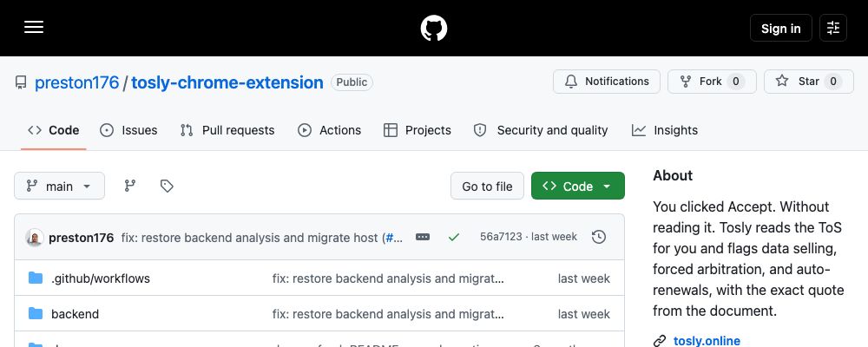The image size is (868, 347).
Task: Click 'last week' in .github/workflows row
Action: coord(584,278)
